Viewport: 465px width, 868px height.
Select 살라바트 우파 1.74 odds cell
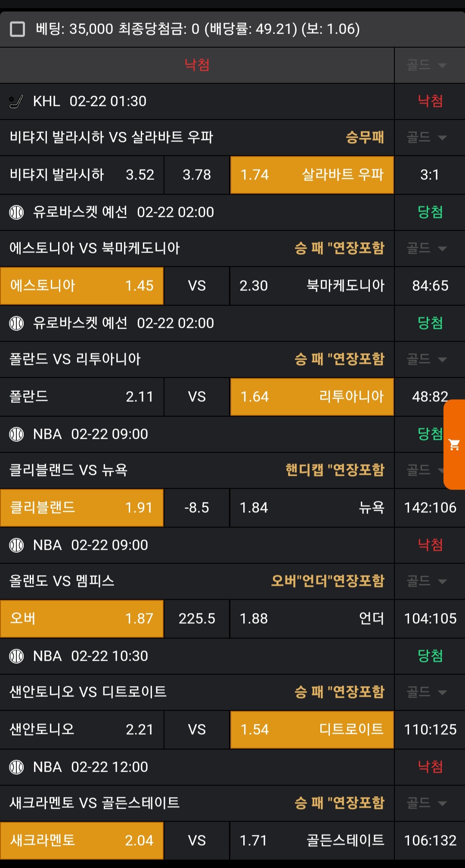click(312, 175)
